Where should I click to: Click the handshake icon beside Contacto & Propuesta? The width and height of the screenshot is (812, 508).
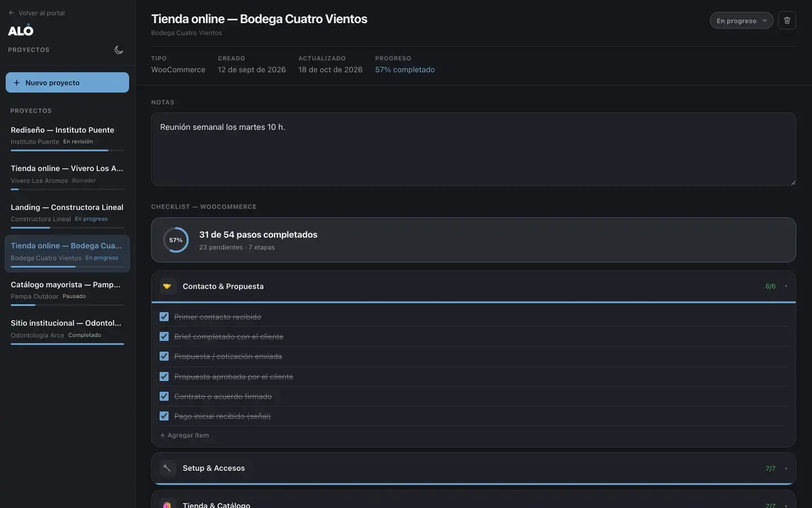click(167, 286)
